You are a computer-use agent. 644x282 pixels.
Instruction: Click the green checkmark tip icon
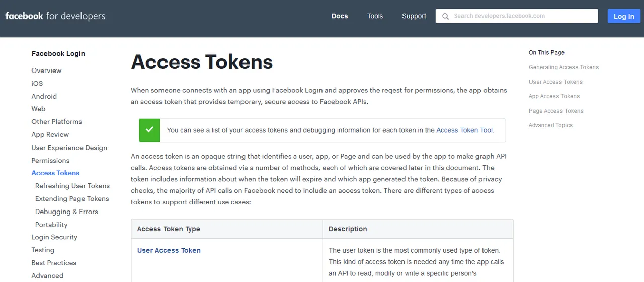click(x=150, y=130)
